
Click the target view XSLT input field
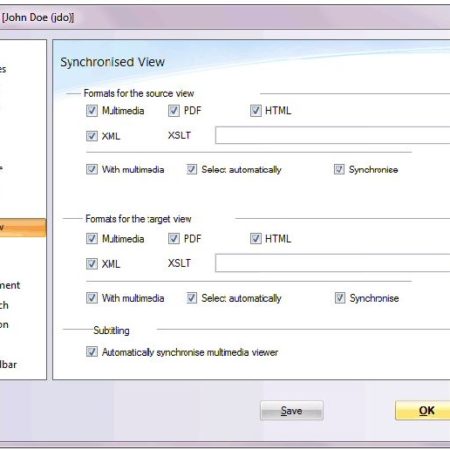pos(333,263)
